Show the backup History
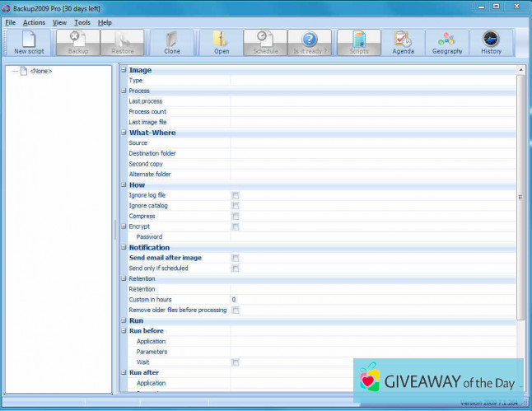 tap(491, 42)
